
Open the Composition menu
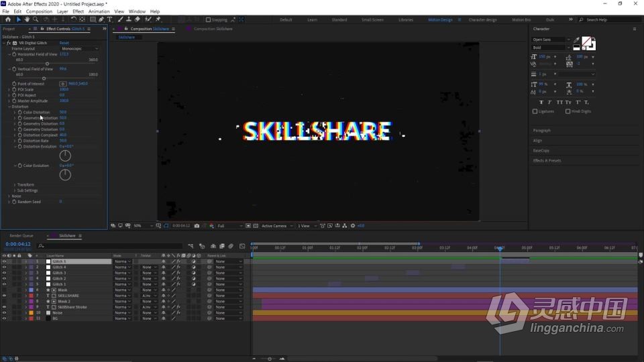[x=39, y=11]
